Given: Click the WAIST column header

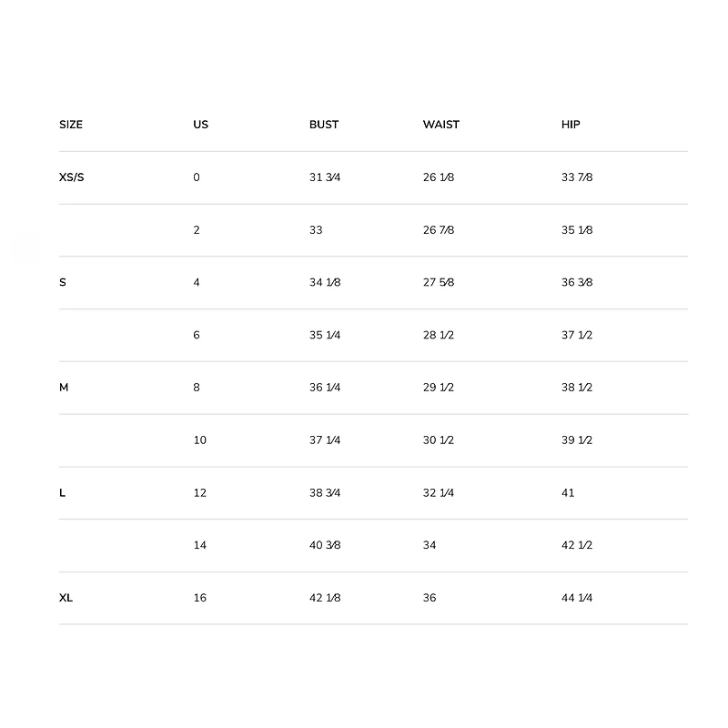Looking at the screenshot, I should point(441,125).
